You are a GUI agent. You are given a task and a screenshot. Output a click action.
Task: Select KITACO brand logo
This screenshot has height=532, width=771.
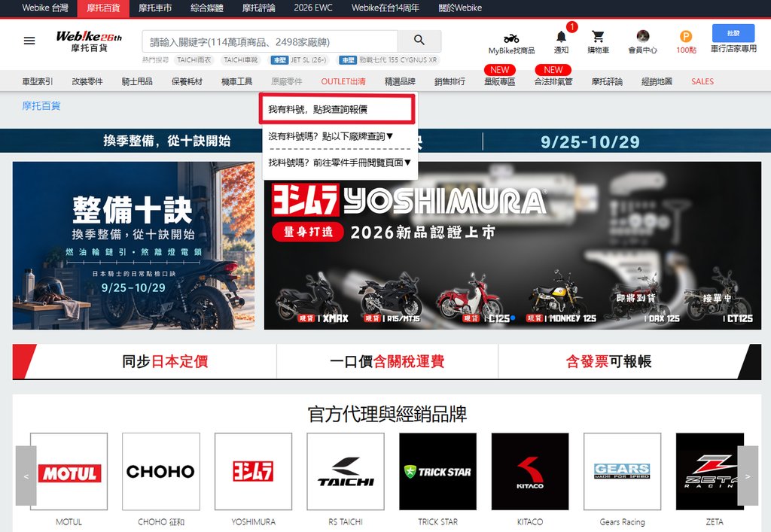click(530, 472)
